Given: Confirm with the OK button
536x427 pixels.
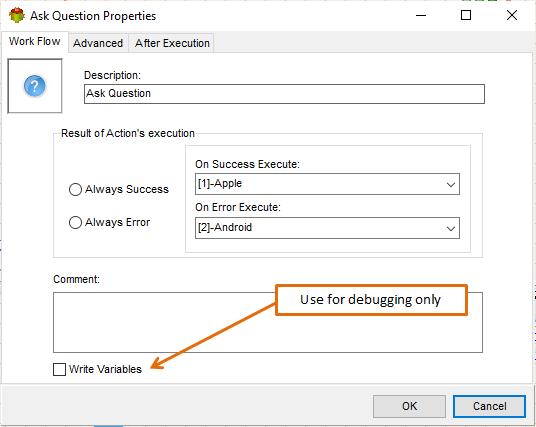Looking at the screenshot, I should point(409,406).
